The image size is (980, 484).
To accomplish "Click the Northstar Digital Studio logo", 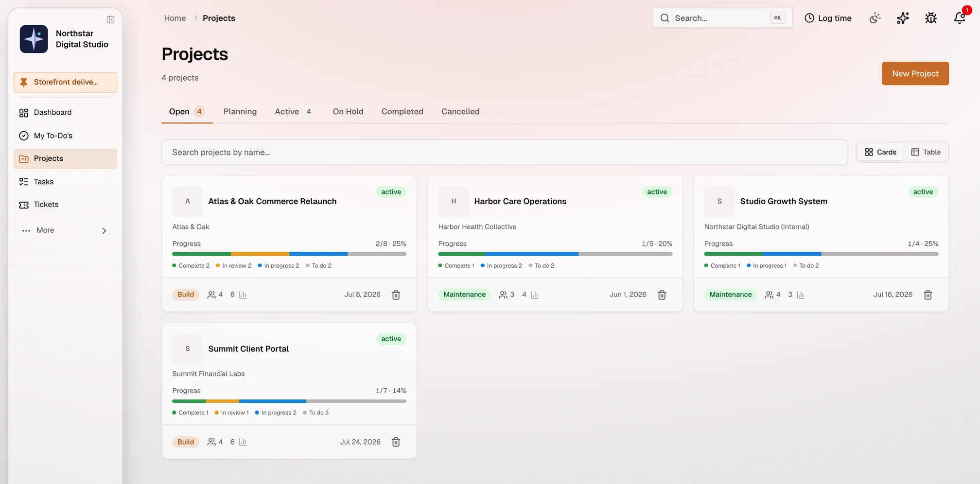I will coord(34,39).
